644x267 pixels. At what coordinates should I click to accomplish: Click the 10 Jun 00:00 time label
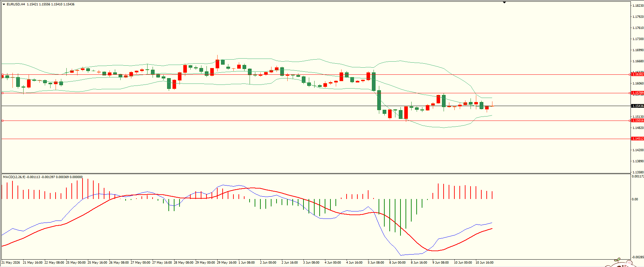pyautogui.click(x=463, y=263)
